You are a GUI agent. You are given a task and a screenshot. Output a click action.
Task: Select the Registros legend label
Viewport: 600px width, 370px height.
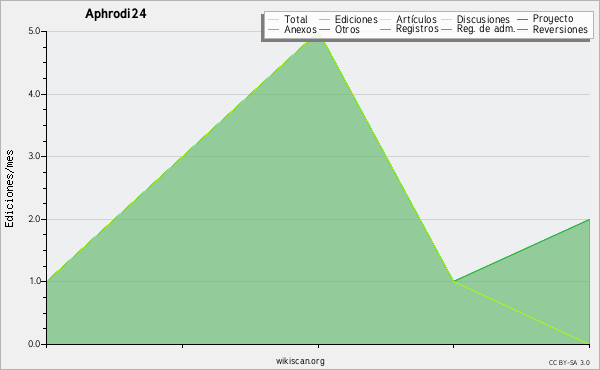(x=417, y=29)
